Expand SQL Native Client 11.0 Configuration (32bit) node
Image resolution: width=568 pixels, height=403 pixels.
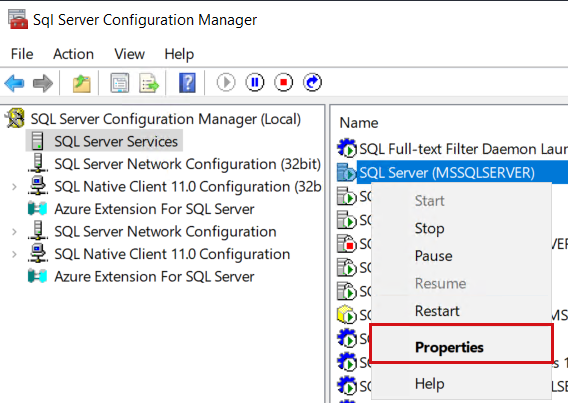(x=14, y=187)
